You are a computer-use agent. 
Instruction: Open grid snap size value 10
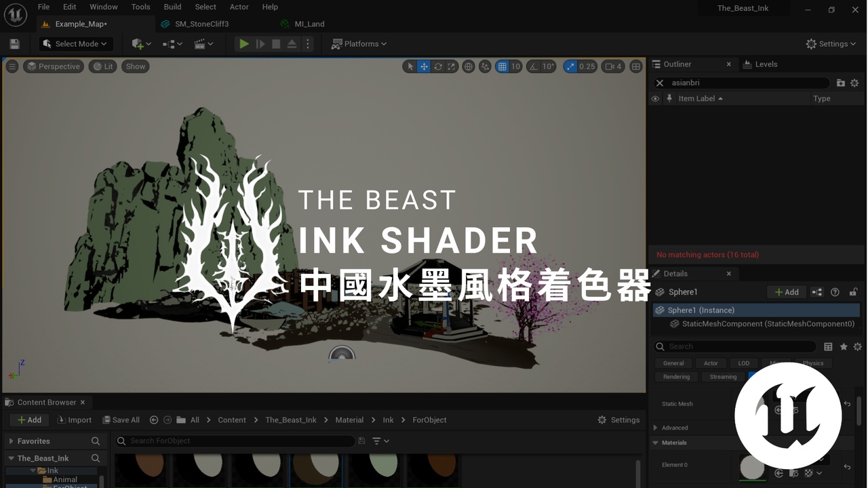515,66
